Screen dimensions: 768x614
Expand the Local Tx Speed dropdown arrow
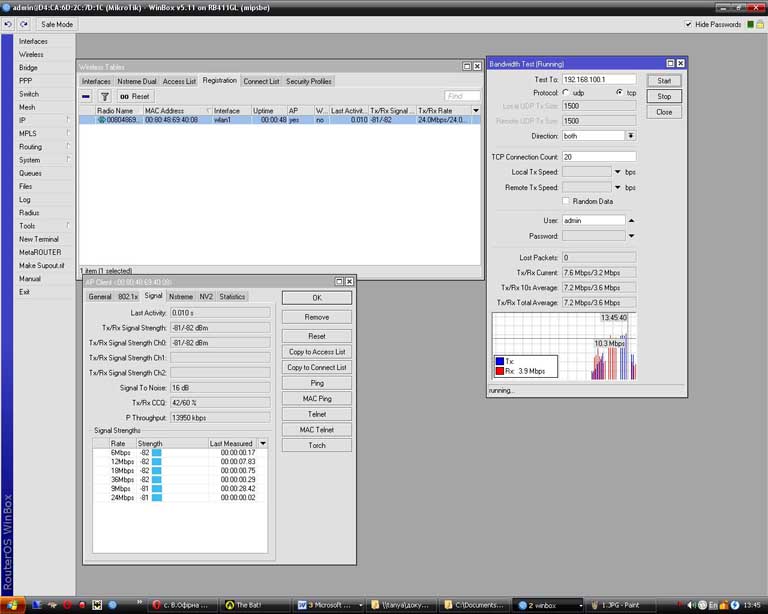(618, 172)
